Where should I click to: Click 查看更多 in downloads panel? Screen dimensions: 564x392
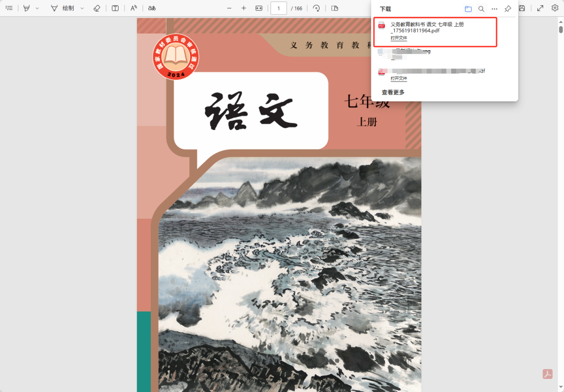392,91
